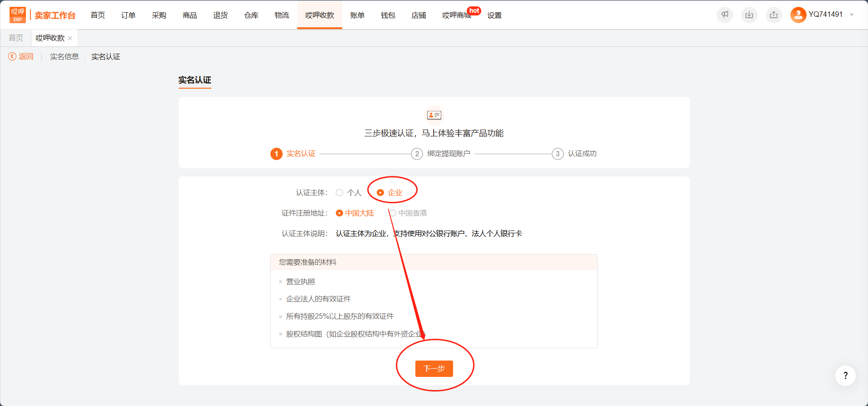Click step 1 circle 实名认证
The image size is (868, 406).
tap(276, 154)
